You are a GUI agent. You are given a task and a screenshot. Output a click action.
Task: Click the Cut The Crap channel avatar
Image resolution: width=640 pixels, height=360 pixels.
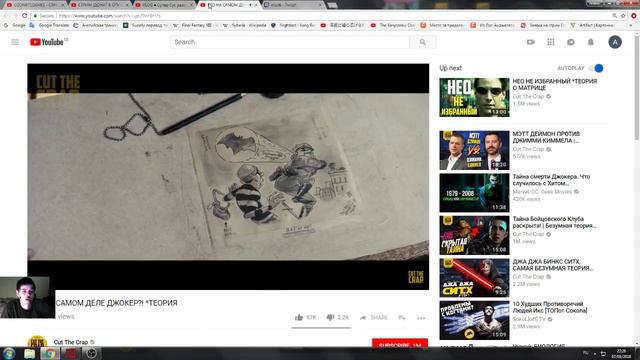pyautogui.click(x=37, y=342)
